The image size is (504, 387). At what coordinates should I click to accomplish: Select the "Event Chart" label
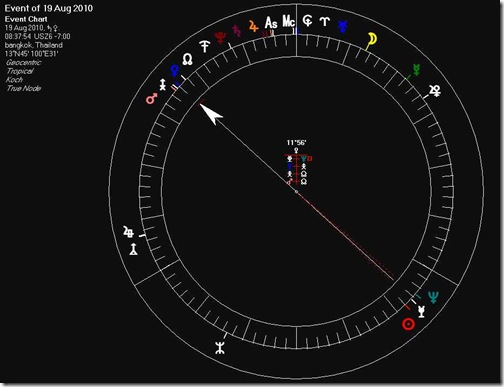(26, 19)
